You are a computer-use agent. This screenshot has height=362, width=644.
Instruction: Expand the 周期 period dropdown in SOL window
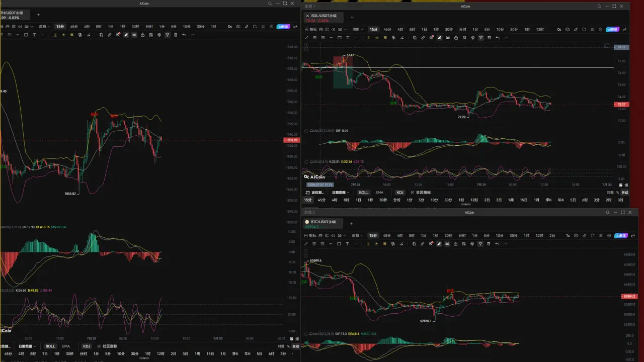coord(358,29)
